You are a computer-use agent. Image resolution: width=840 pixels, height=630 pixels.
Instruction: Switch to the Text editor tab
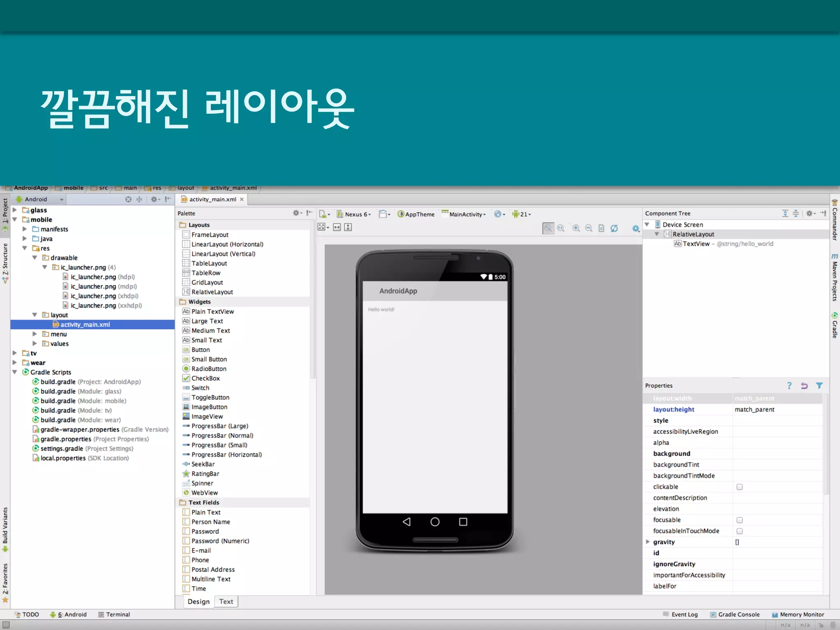(x=226, y=601)
